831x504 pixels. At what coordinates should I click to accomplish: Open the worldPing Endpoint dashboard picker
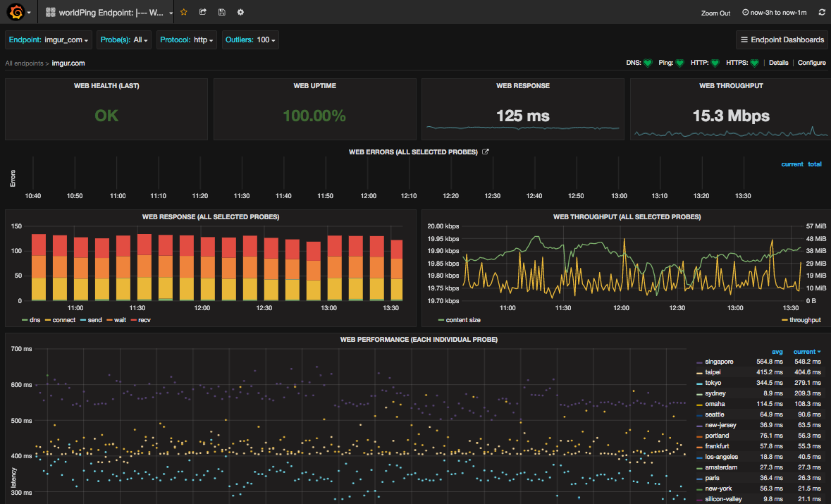click(x=109, y=12)
